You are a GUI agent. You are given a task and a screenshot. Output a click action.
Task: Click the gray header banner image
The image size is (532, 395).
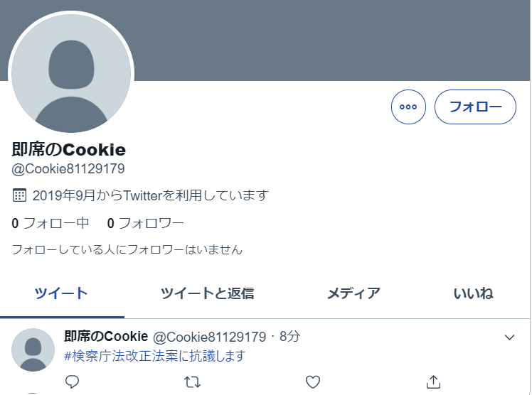coord(333,40)
